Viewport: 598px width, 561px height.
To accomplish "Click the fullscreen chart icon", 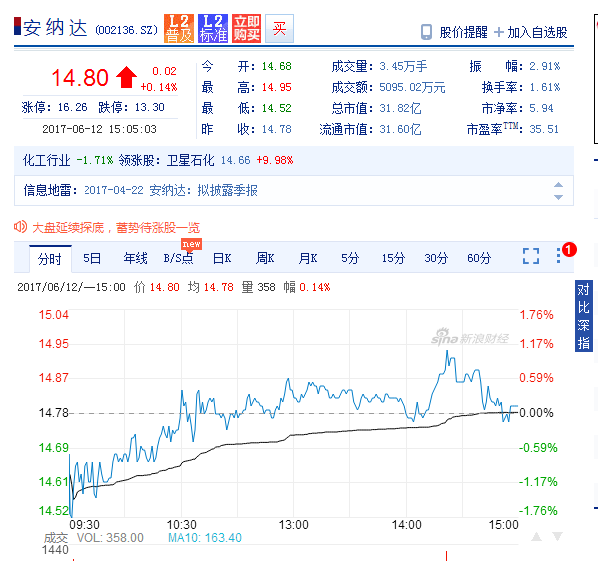I will (531, 256).
